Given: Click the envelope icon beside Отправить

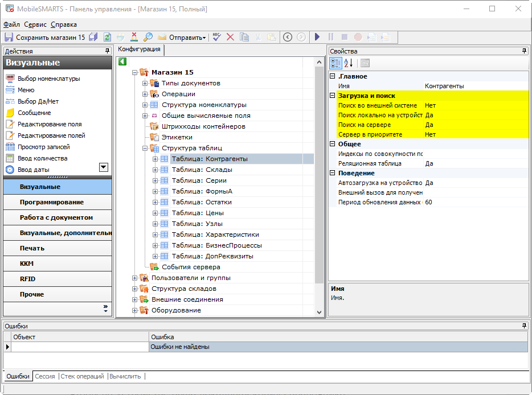Looking at the screenshot, I should [x=162, y=37].
